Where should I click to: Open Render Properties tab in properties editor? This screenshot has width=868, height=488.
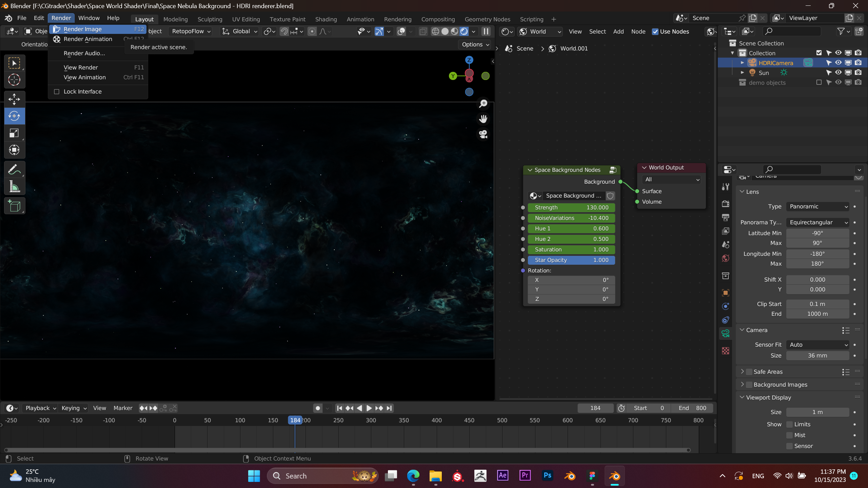pyautogui.click(x=725, y=203)
